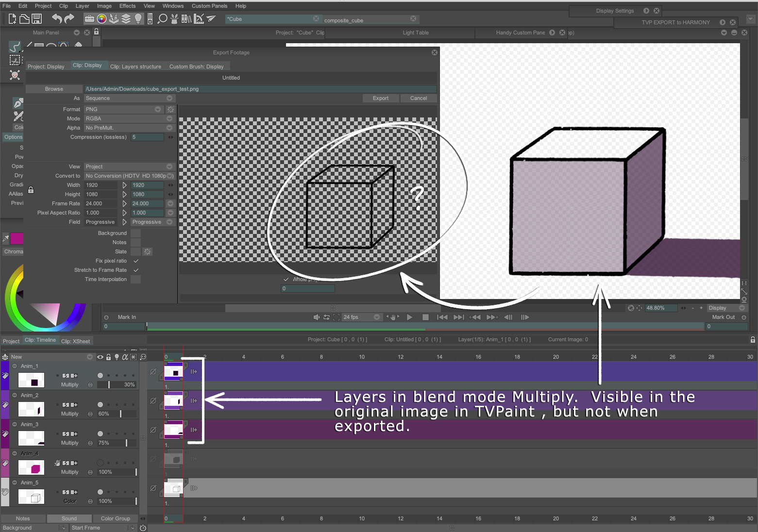Toggle mute speaker icon in playback bar

tap(317, 317)
